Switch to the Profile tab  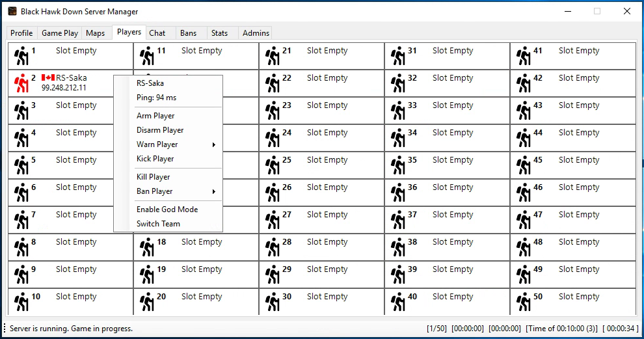tap(21, 33)
